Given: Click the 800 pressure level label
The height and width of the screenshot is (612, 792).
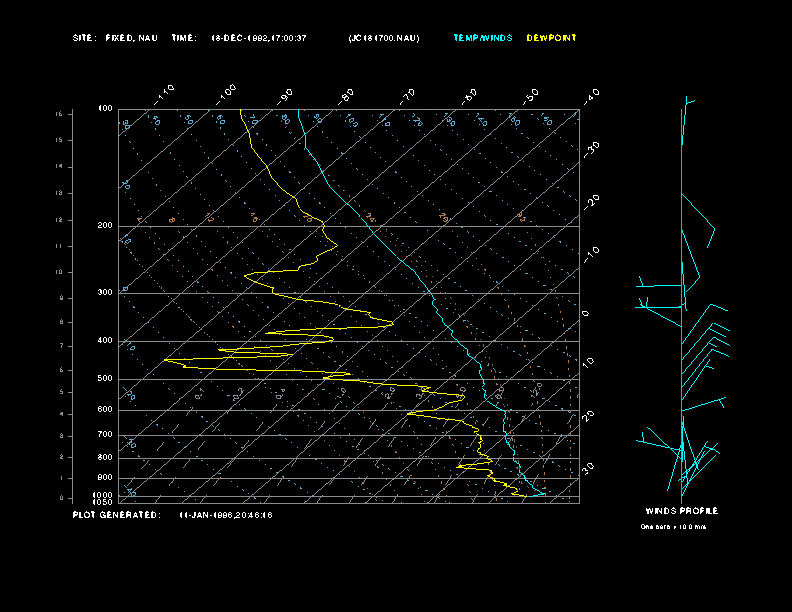Looking at the screenshot, I should point(105,457).
